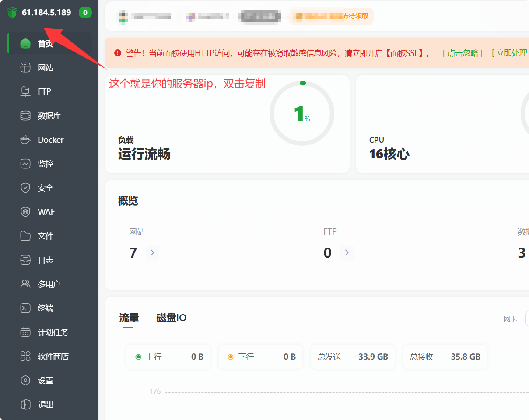Open the 文件 file manager
529x420 pixels.
45,236
